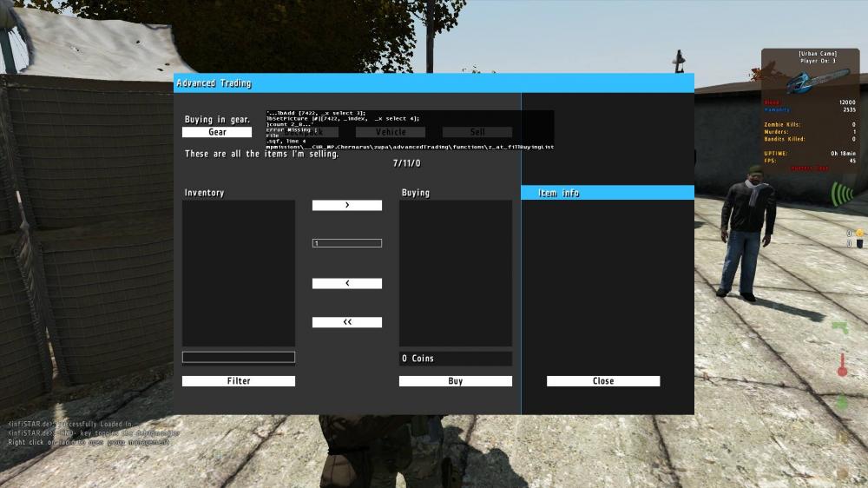868x488 pixels.
Task: Focus the quantity input box showing 1
Action: [x=346, y=243]
